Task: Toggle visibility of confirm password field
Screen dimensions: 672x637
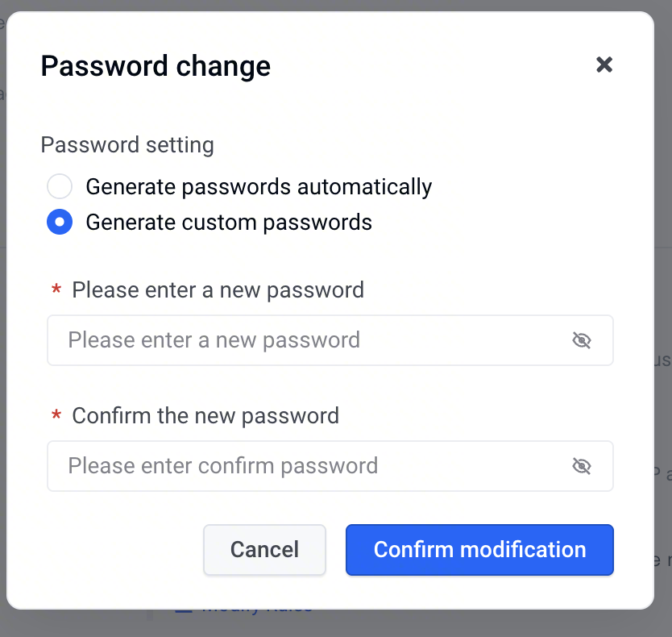Action: [582, 466]
